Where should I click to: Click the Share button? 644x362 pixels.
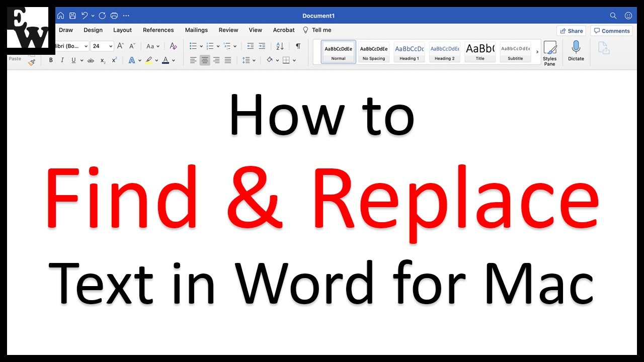571,31
